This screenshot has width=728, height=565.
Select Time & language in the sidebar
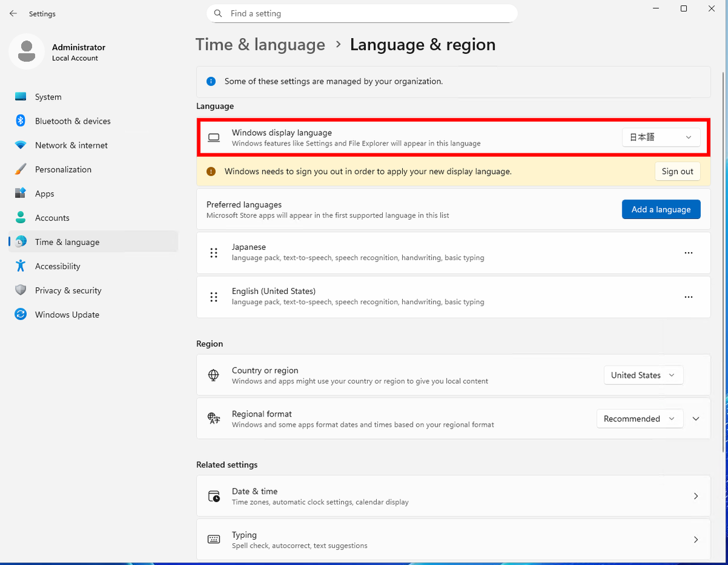67,242
